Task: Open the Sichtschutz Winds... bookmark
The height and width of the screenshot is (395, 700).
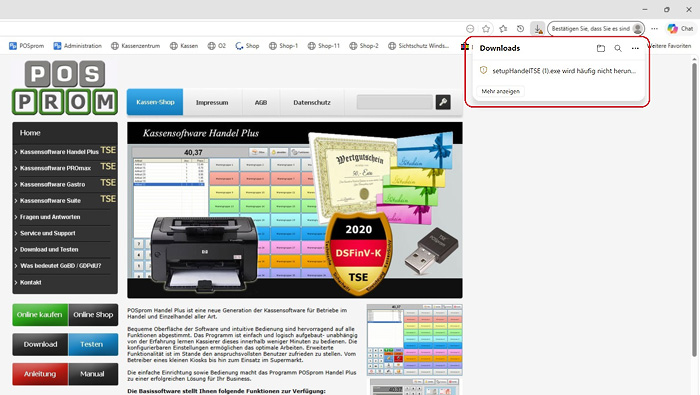Action: (x=418, y=46)
